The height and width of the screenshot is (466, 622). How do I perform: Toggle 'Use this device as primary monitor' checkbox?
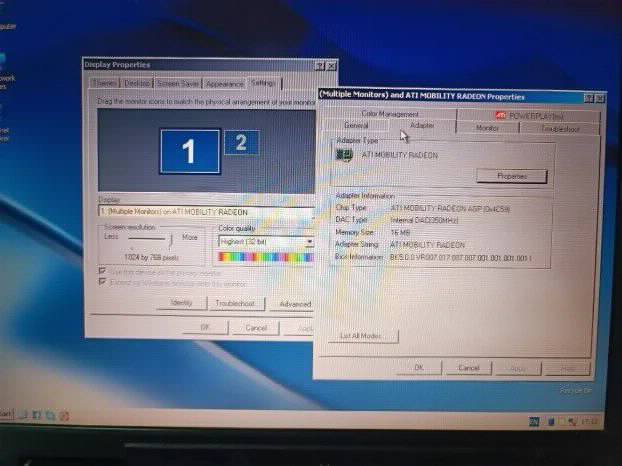point(102,270)
